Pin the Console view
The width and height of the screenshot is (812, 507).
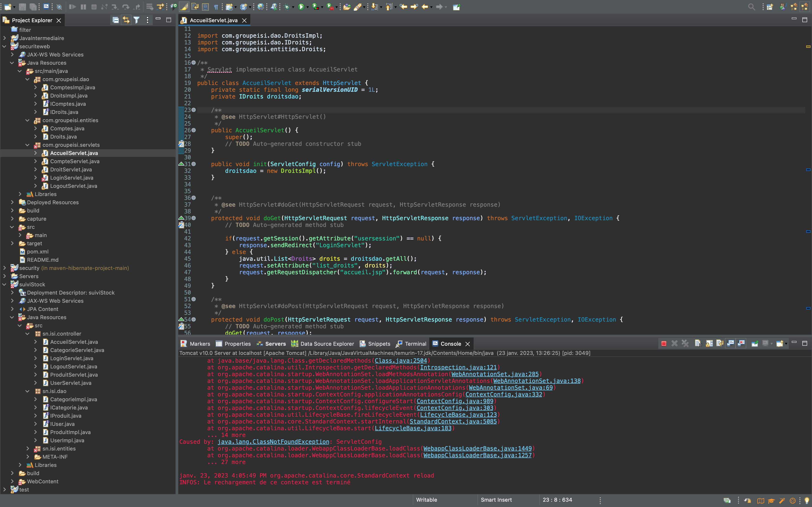(755, 343)
